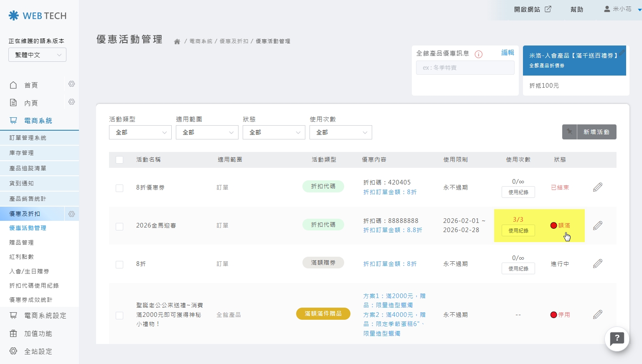Click the info icon beside 全館產品優惠訊息
642x364 pixels.
click(479, 54)
